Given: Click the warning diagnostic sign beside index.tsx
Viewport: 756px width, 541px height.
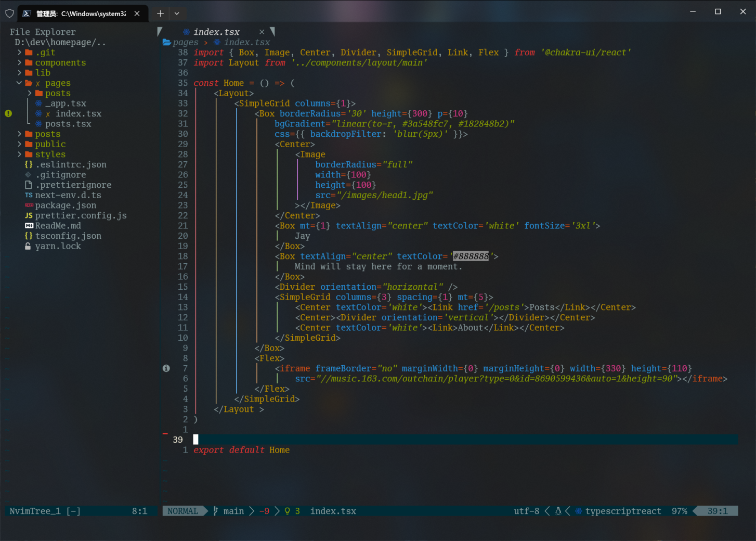Looking at the screenshot, I should pos(8,113).
